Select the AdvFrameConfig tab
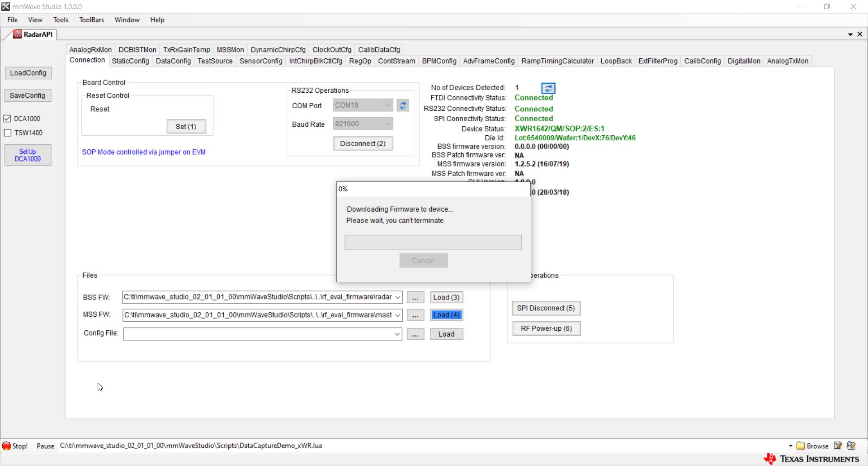The height and width of the screenshot is (466, 868). click(x=489, y=61)
